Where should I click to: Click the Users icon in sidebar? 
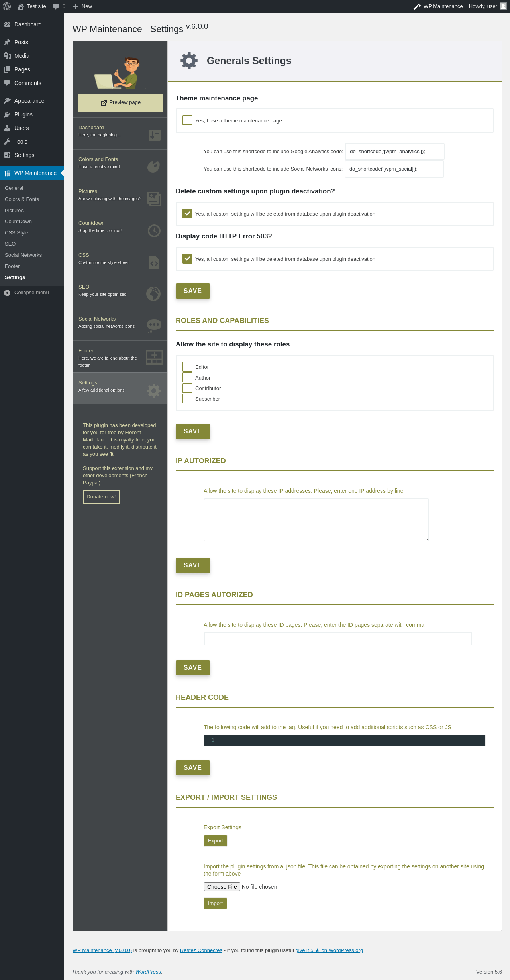tap(7, 128)
